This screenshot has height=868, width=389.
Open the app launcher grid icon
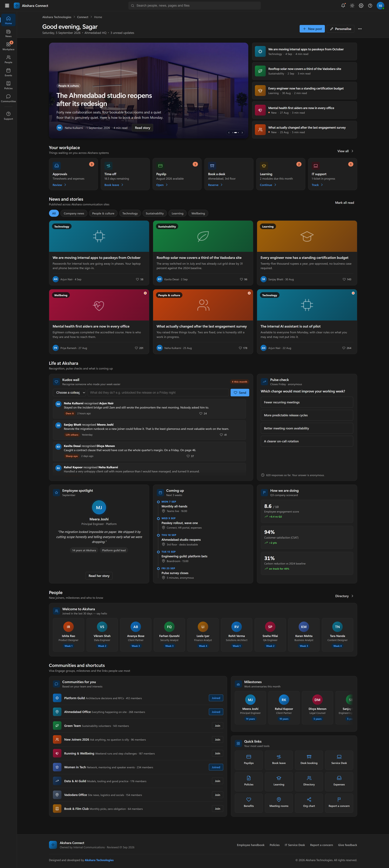pyautogui.click(x=7, y=6)
